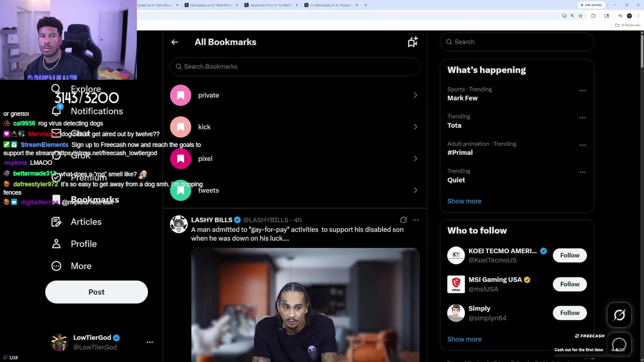
Task: Follow KOEI TECMO AMERICA
Action: 570,255
